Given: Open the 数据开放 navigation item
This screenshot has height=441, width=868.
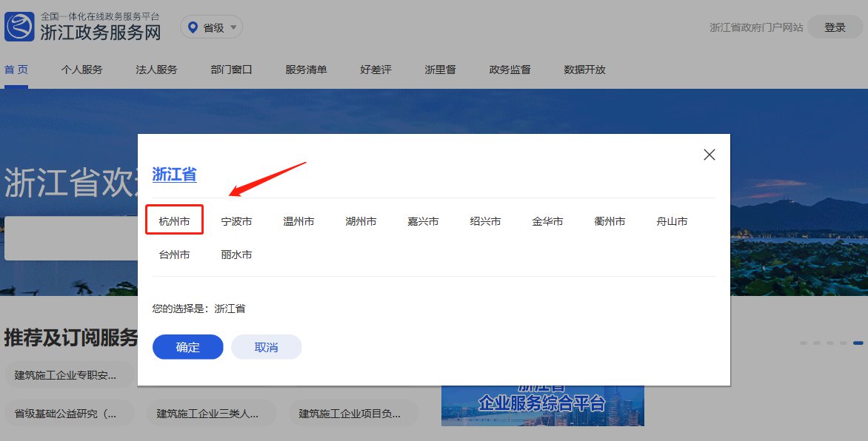Looking at the screenshot, I should pos(584,70).
